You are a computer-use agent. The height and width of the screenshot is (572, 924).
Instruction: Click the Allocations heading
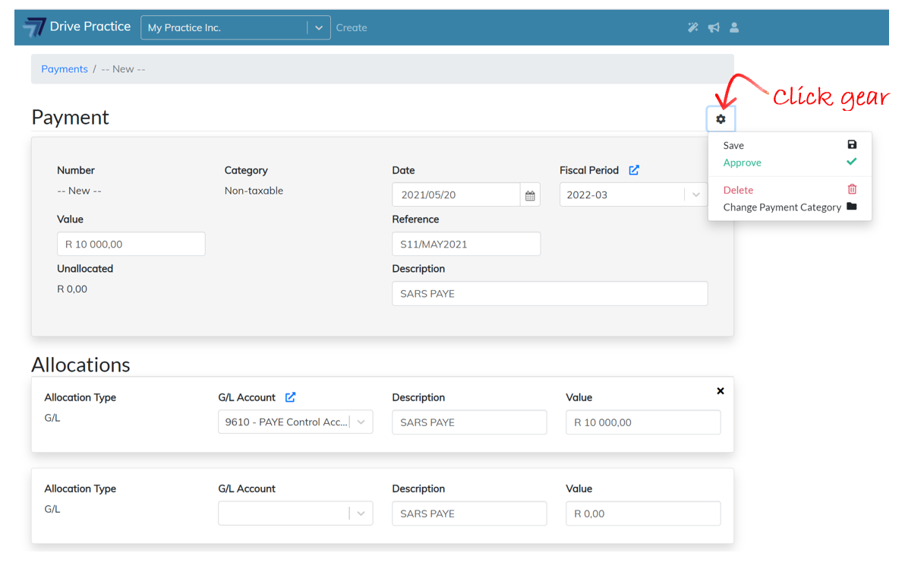coord(80,365)
